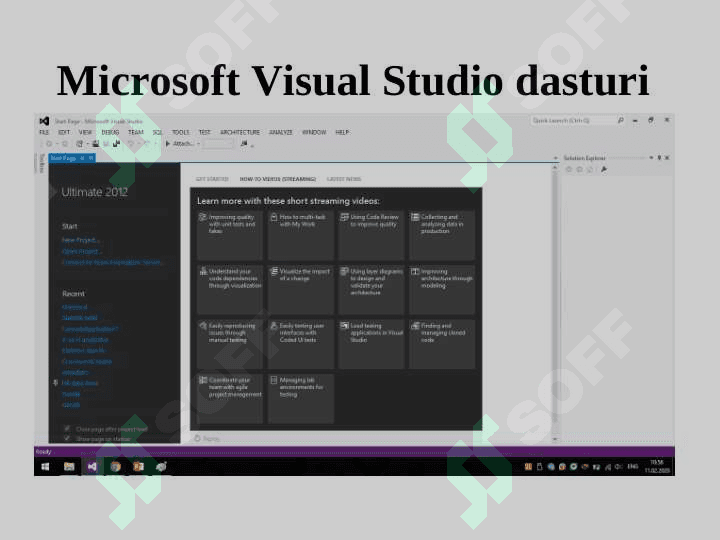720x540 pixels.
Task: Open the empty solution configurations combo box
Action: (218, 144)
